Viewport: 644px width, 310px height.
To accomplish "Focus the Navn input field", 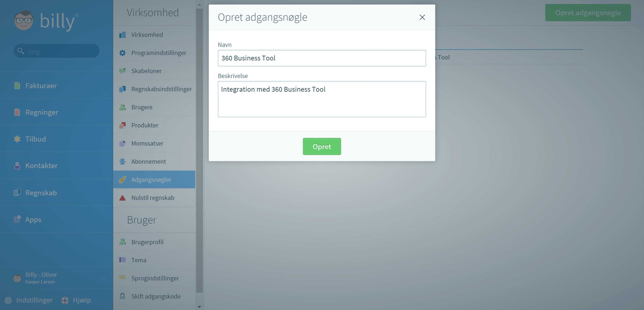I will [322, 58].
